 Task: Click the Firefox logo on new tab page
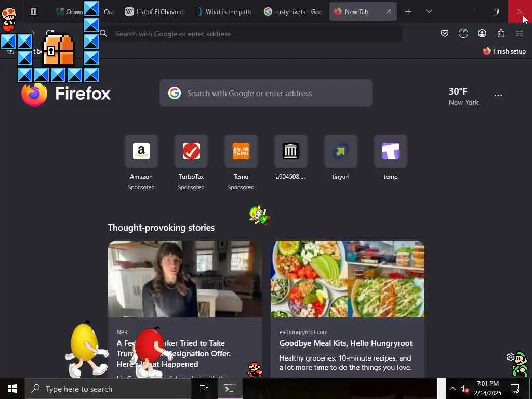(66, 94)
